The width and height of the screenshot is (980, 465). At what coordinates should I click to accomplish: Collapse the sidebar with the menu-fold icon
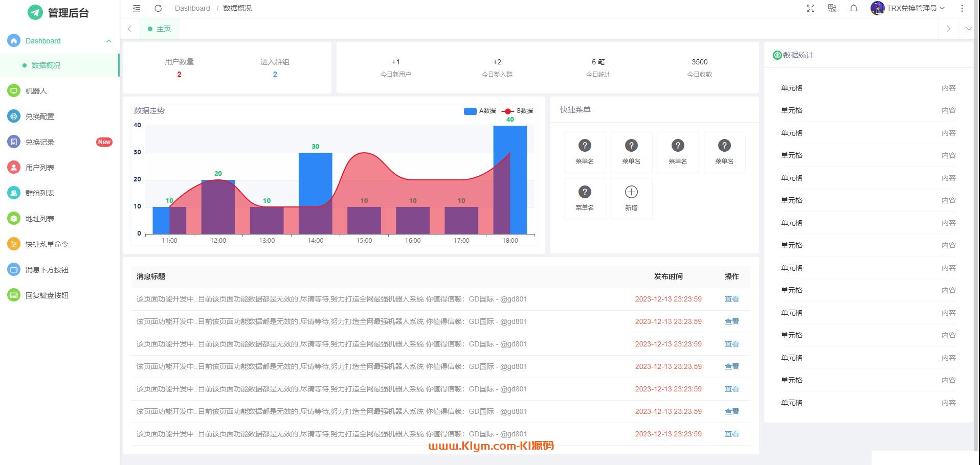tap(137, 8)
